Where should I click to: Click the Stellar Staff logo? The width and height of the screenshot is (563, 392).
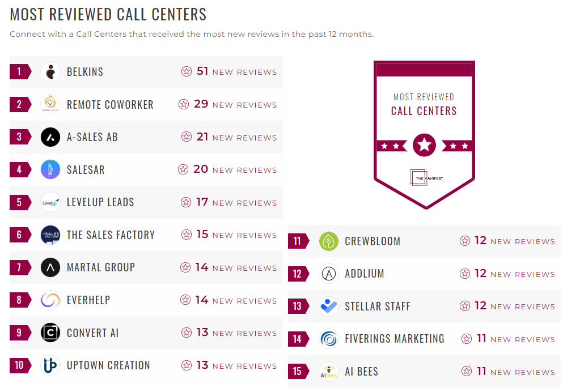click(x=329, y=306)
